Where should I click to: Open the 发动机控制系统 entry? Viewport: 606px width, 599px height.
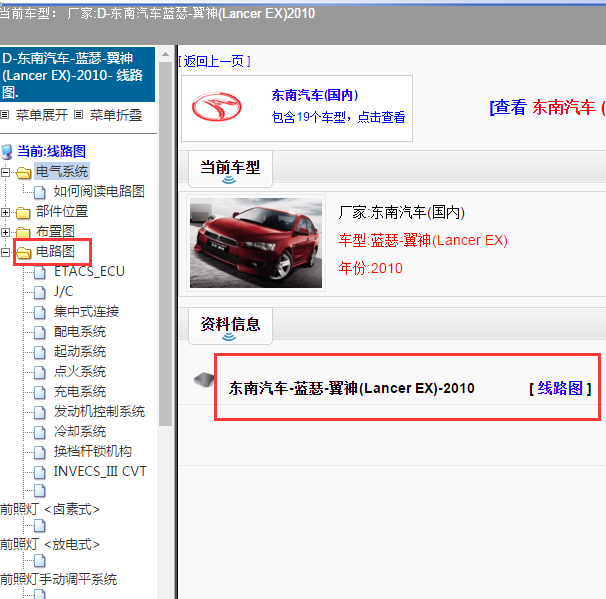click(99, 412)
